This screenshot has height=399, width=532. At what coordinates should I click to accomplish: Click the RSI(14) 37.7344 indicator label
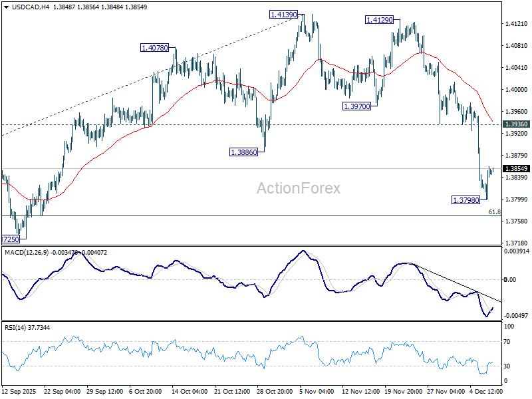pos(27,327)
